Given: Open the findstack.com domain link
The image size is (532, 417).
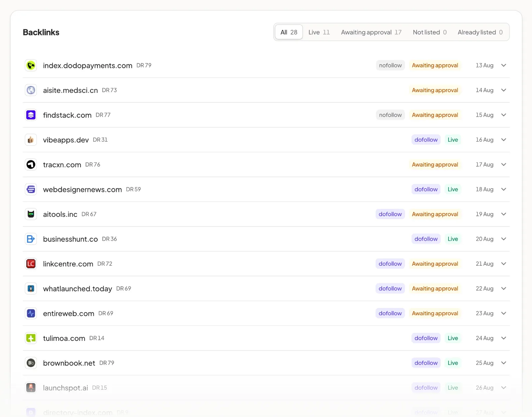Looking at the screenshot, I should tap(67, 115).
